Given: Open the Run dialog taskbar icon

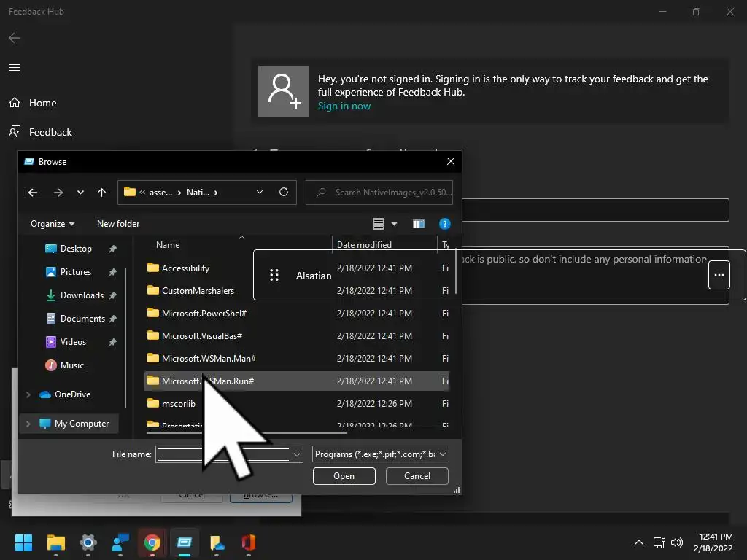Looking at the screenshot, I should pos(185,542).
